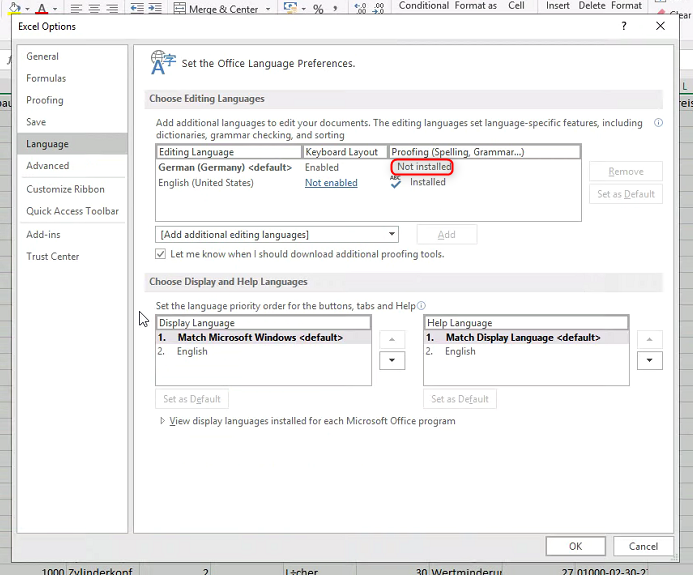Select Match Microsoft Windows display language
Screen dimensions: 693x575
pos(264,338)
